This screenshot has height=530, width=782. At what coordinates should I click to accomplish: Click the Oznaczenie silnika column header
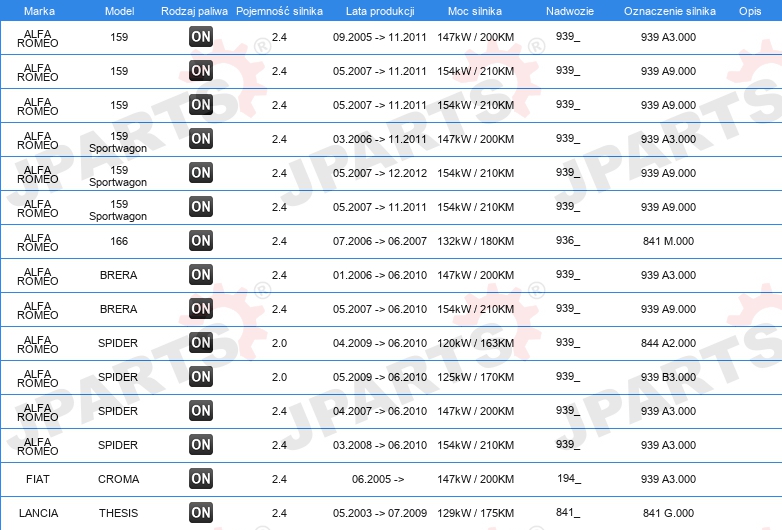point(670,11)
